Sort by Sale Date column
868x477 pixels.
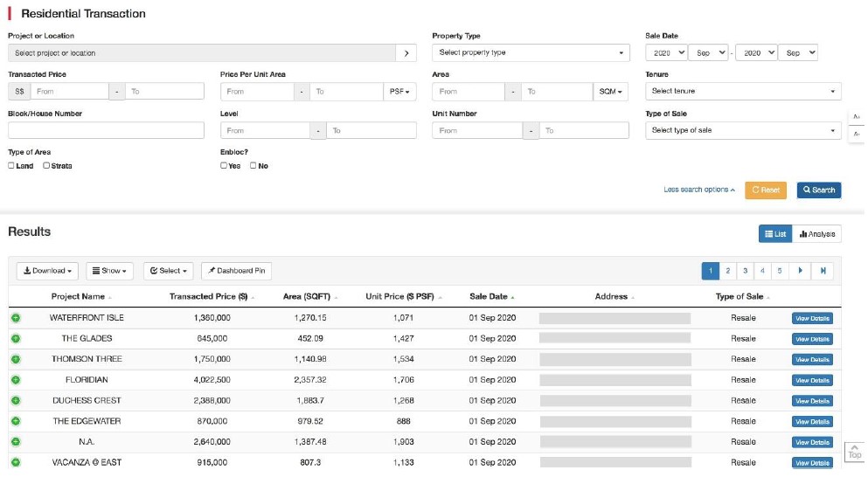pos(491,297)
